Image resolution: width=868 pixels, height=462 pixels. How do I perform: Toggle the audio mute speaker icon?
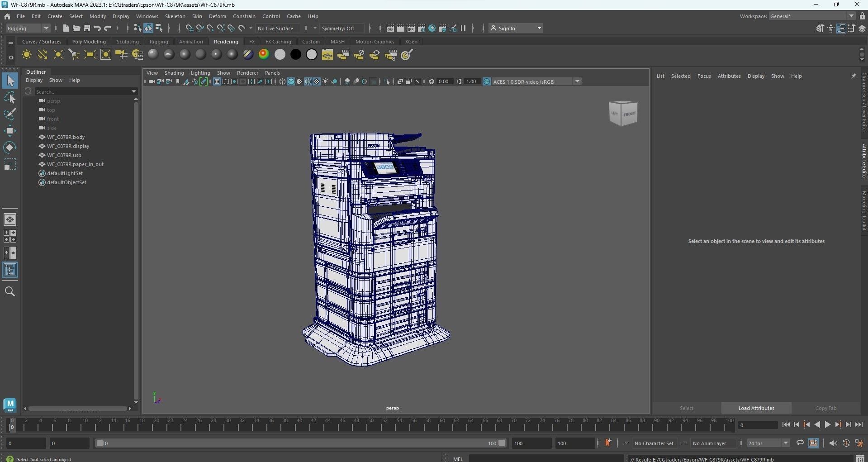(833, 443)
